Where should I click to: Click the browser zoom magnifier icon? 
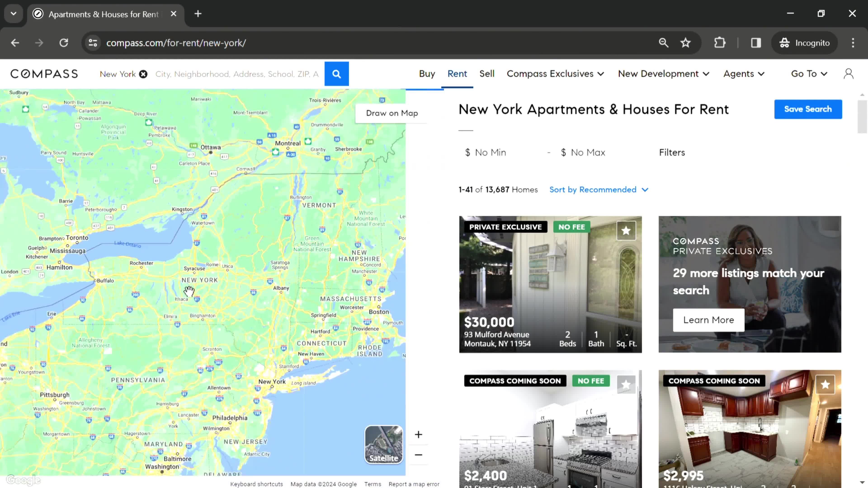click(x=663, y=43)
